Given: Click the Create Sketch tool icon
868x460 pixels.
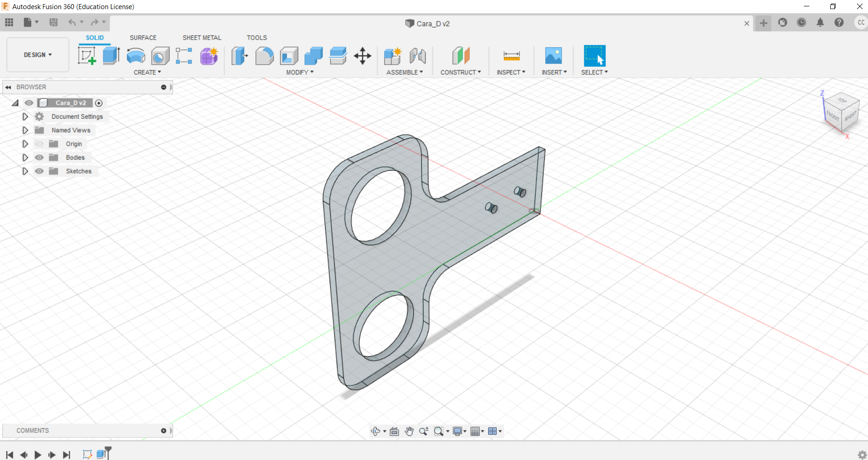Looking at the screenshot, I should click(87, 56).
